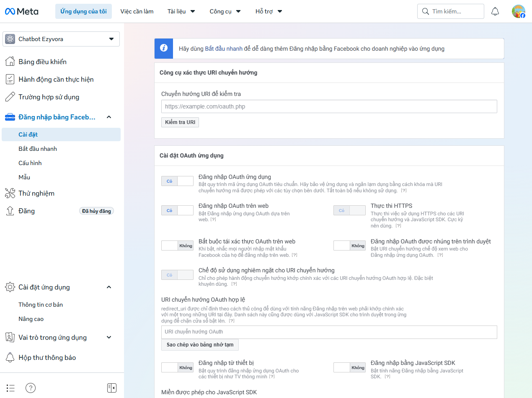This screenshot has height=398, width=532.
Task: Collapse the sidebar with panel icon
Action: tap(112, 388)
